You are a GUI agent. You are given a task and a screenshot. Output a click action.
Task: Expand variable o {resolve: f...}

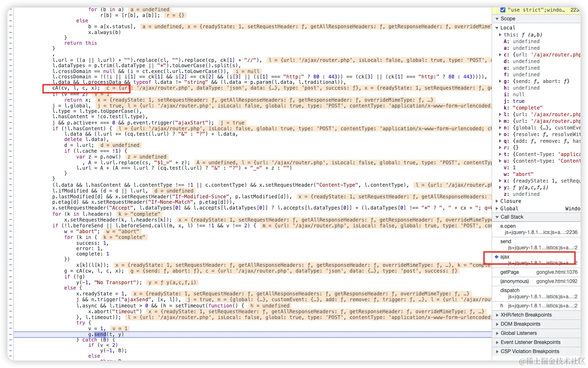pyautogui.click(x=500, y=134)
